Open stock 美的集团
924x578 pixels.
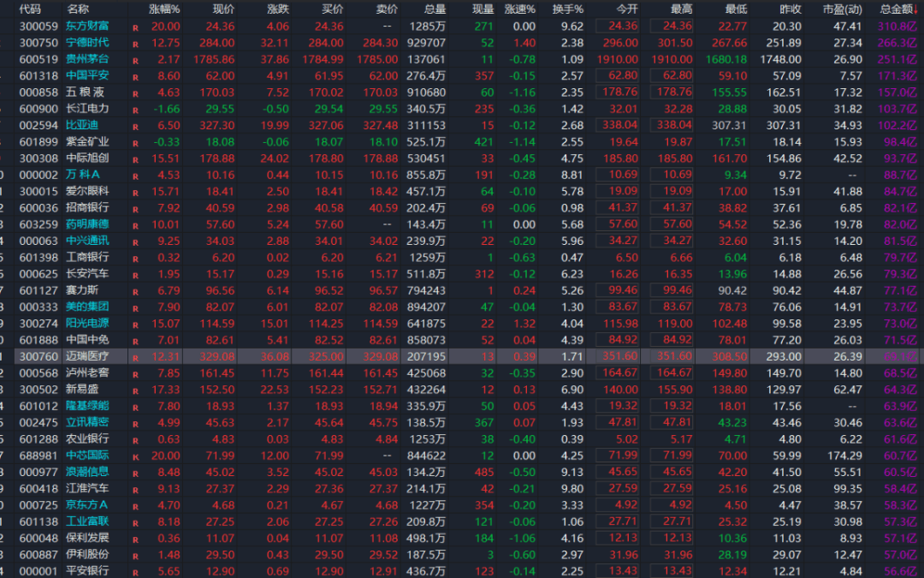87,307
